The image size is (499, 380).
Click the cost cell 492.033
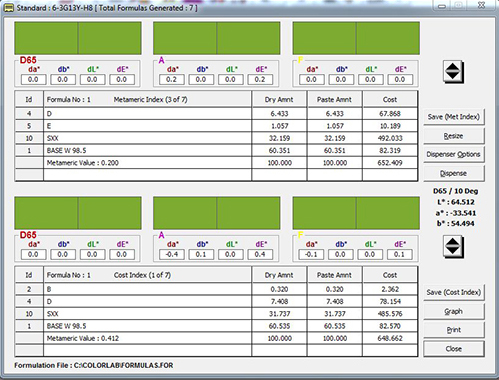(390, 138)
